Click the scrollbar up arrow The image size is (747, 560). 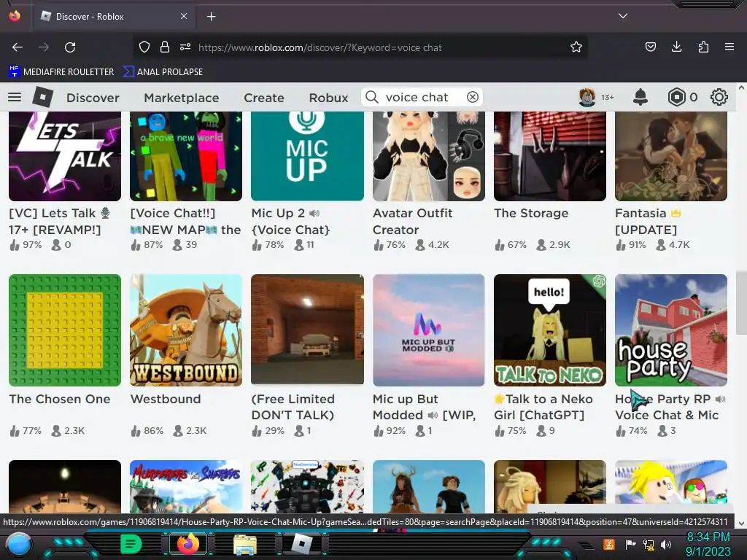(x=741, y=88)
